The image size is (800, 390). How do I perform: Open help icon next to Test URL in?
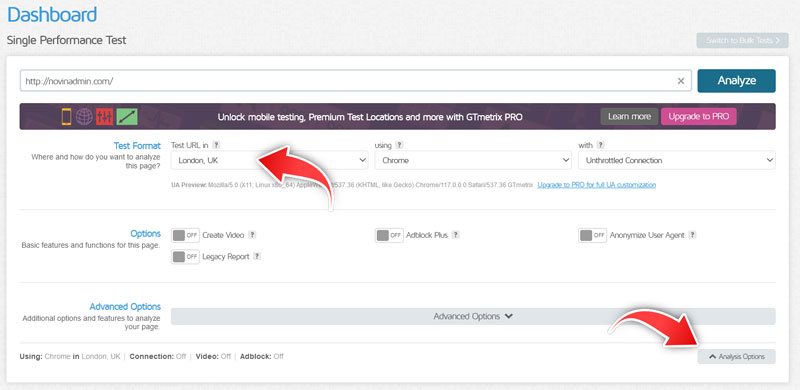216,145
